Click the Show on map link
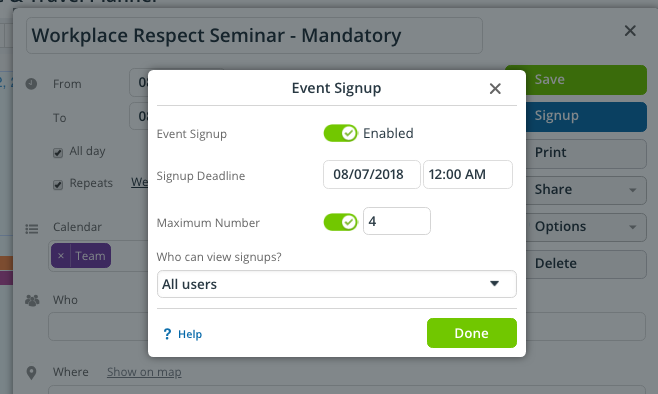 coord(144,372)
